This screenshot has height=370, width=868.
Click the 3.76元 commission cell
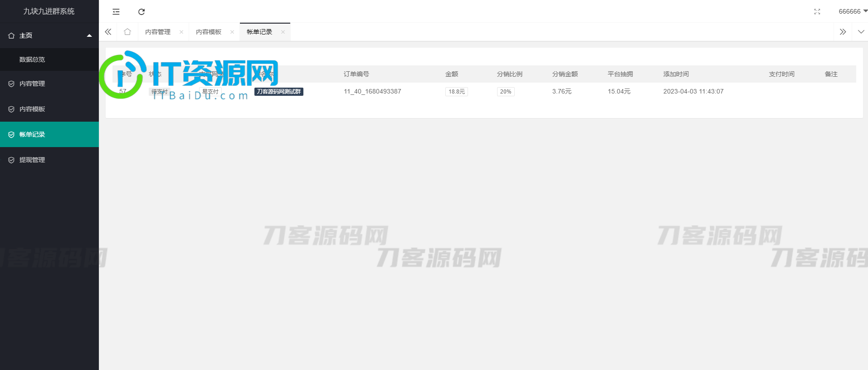coord(562,91)
